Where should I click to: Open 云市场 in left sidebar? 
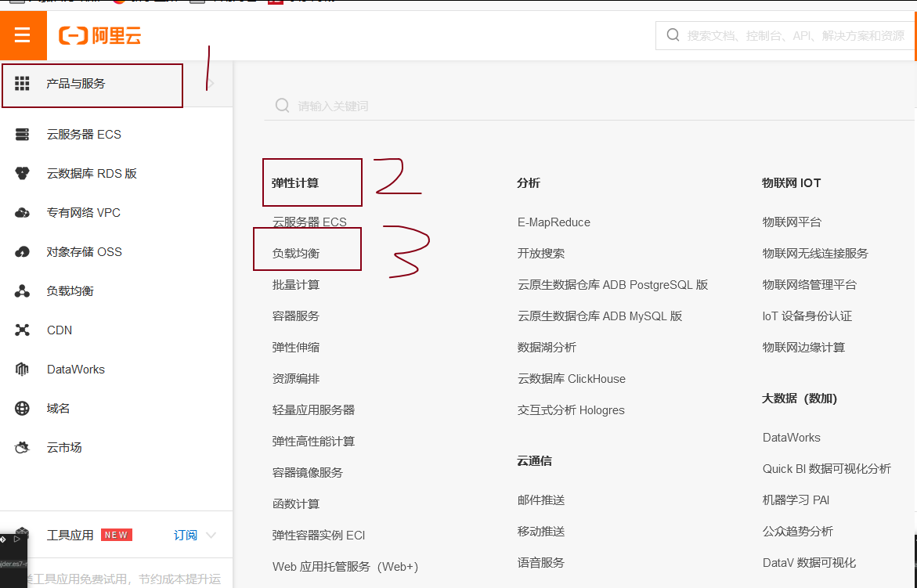pos(63,448)
